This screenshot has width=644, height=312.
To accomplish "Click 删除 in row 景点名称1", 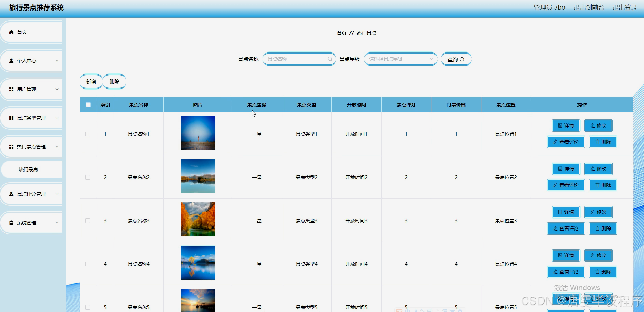I will [603, 142].
